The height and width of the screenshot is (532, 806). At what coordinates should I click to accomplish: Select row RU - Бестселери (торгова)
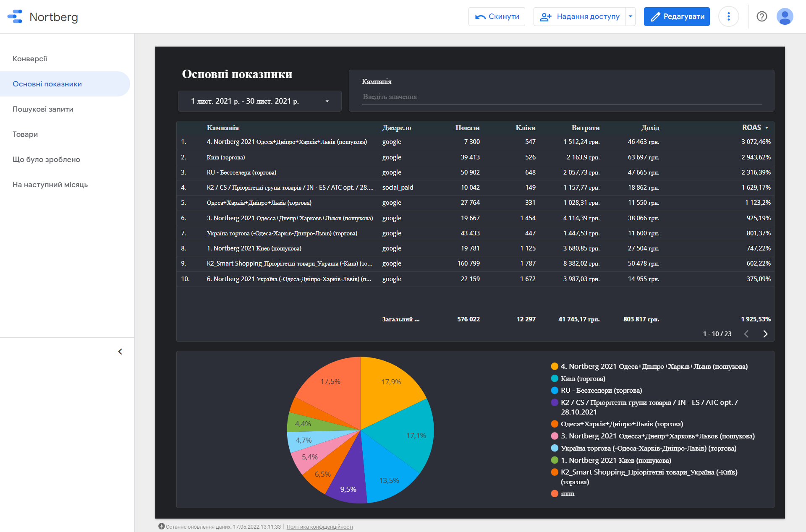pos(475,172)
